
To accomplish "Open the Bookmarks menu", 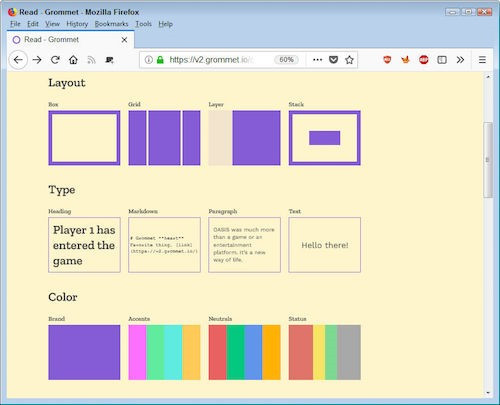I will point(111,24).
